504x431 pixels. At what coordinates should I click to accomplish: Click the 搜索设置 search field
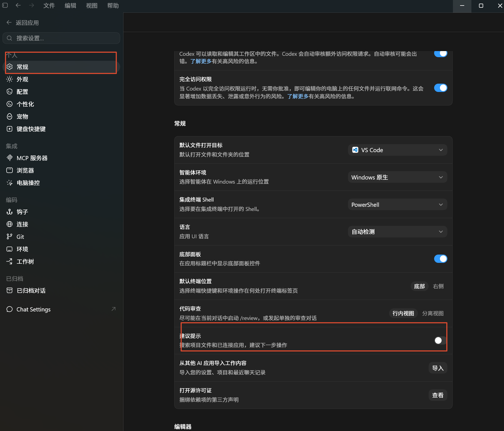tap(61, 38)
